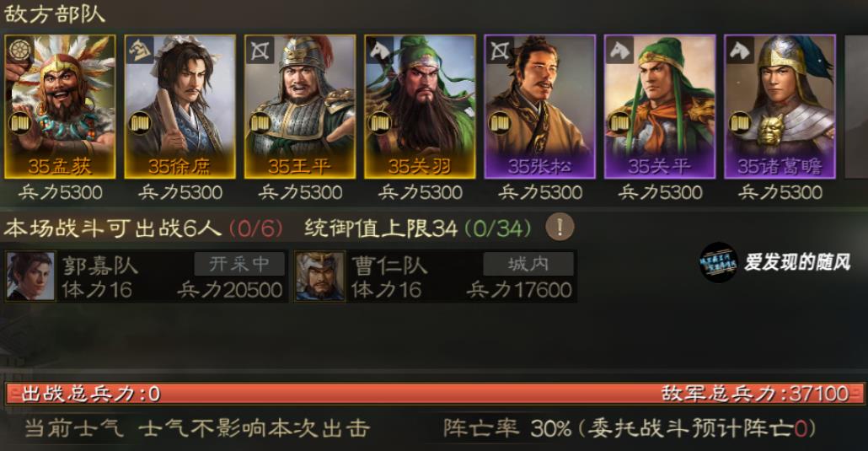The height and width of the screenshot is (451, 868).
Task: Click the red 出战总兵力 comparison bar
Action: point(434,394)
